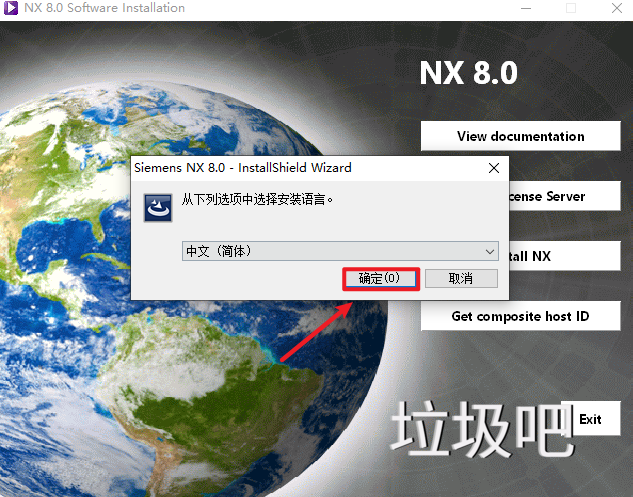Click the disabled maximize button of the installer window
Image resolution: width=633 pixels, height=497 pixels.
571,8
